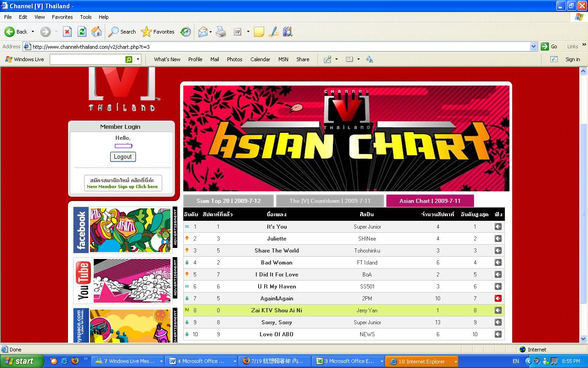
Task: Switch to Microsoft Office Word taskbar group
Action: coord(201,361)
